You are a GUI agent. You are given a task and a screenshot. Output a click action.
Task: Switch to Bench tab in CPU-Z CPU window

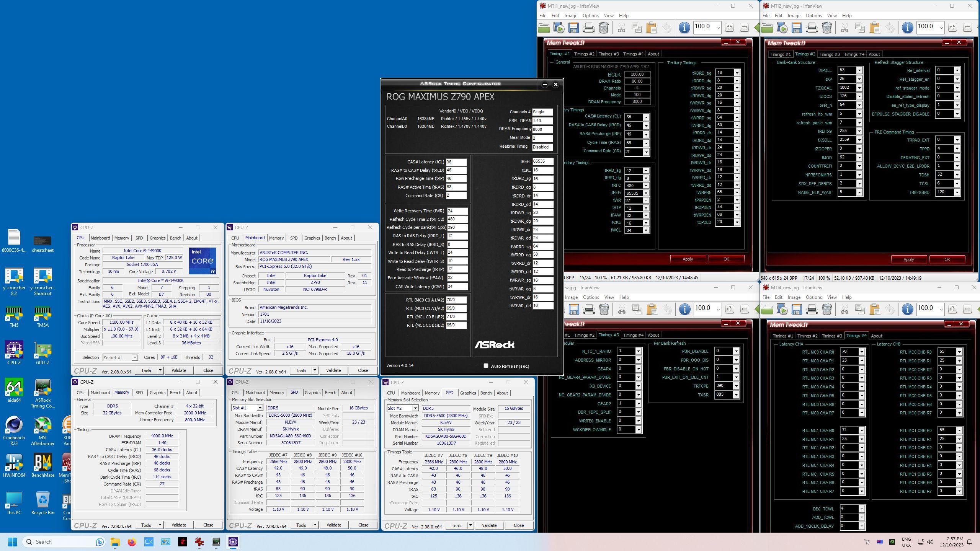175,238
